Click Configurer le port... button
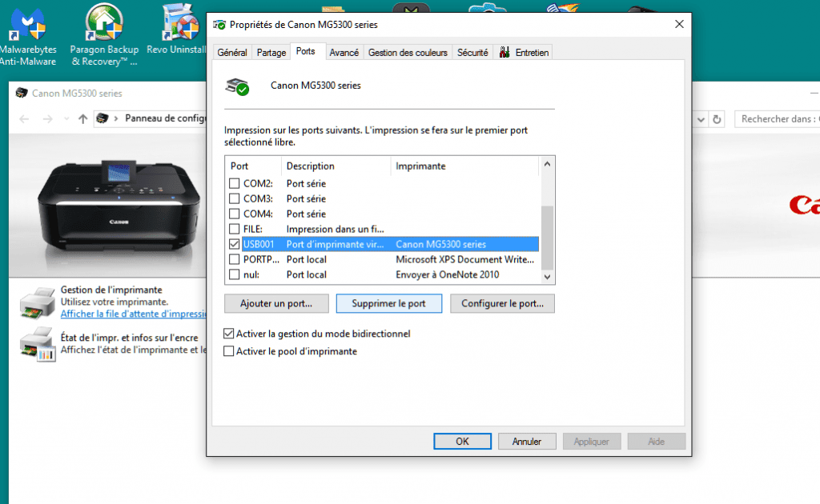820x504 pixels. (x=502, y=303)
